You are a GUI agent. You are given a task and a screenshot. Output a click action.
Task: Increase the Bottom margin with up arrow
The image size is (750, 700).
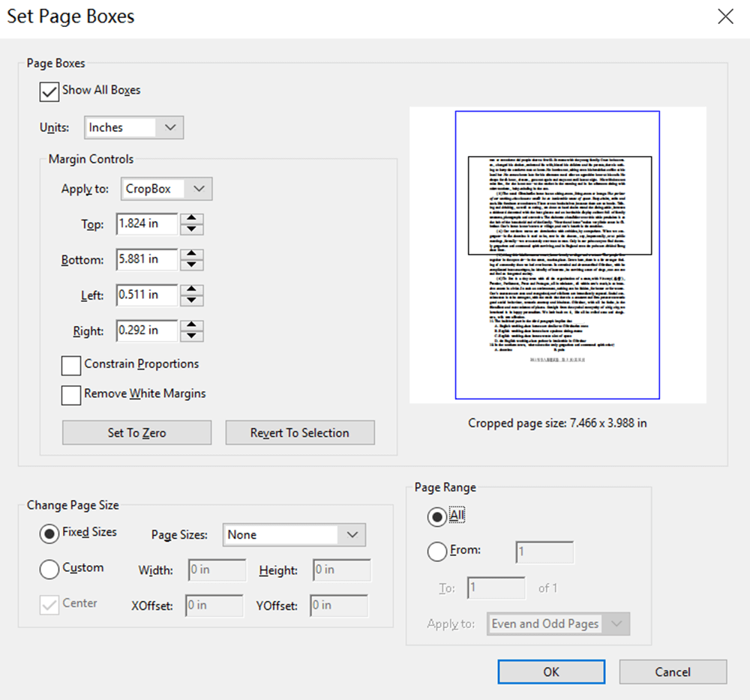193,255
